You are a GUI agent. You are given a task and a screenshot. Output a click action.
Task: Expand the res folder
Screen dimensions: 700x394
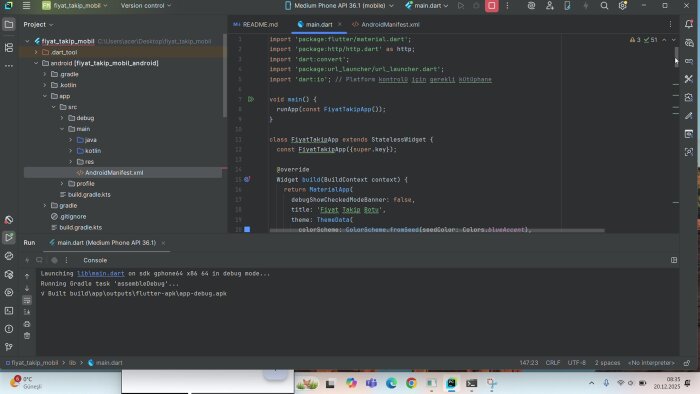(x=71, y=162)
